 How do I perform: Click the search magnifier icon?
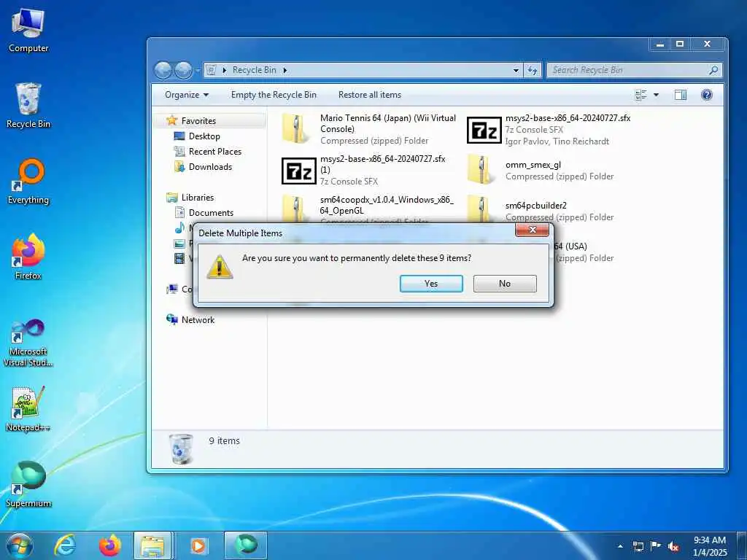tap(713, 70)
